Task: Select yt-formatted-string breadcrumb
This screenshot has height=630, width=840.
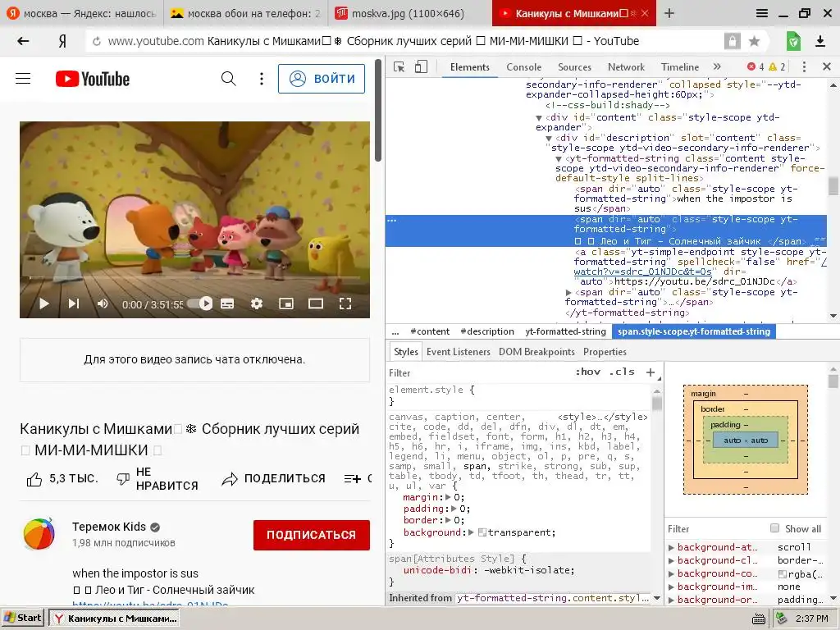Action: [x=566, y=331]
